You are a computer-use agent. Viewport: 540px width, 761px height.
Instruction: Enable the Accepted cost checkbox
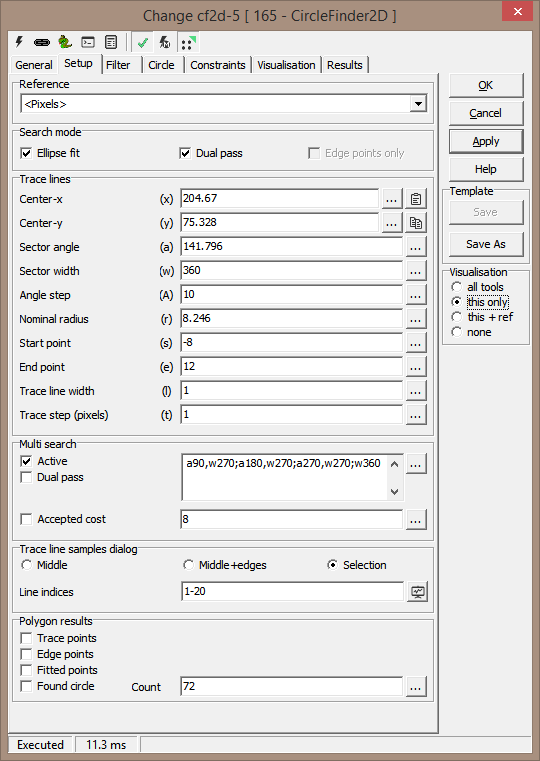coord(26,519)
